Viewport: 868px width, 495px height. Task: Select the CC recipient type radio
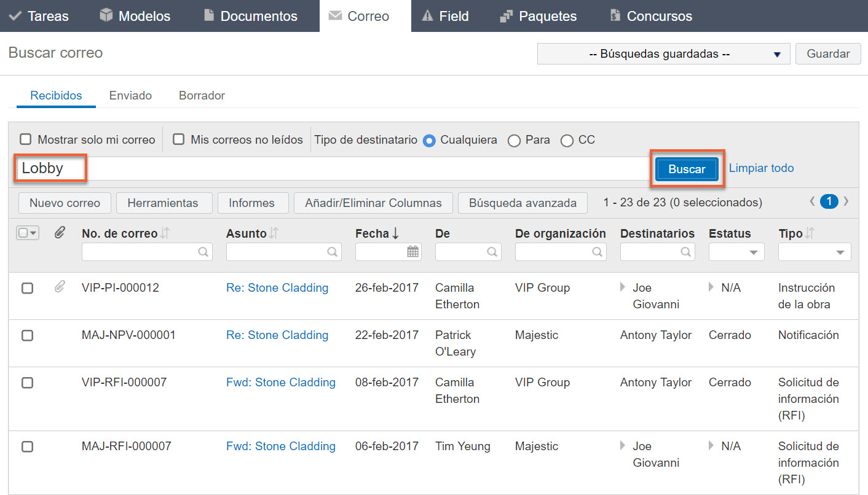tap(567, 141)
